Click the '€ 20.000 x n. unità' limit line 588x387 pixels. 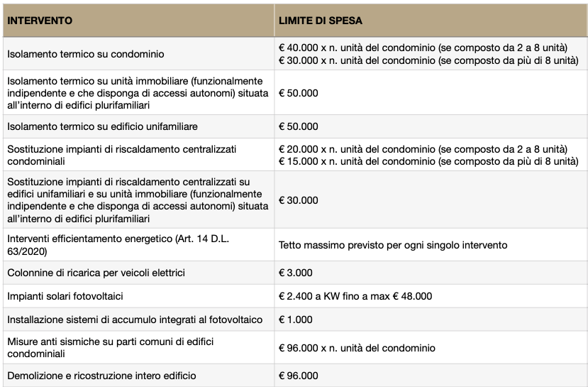(423, 149)
